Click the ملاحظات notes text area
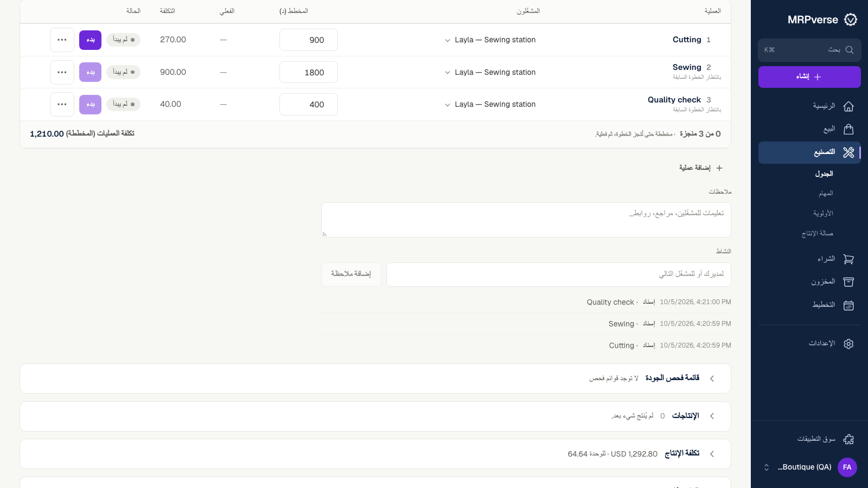This screenshot has height=488, width=868. [x=526, y=220]
